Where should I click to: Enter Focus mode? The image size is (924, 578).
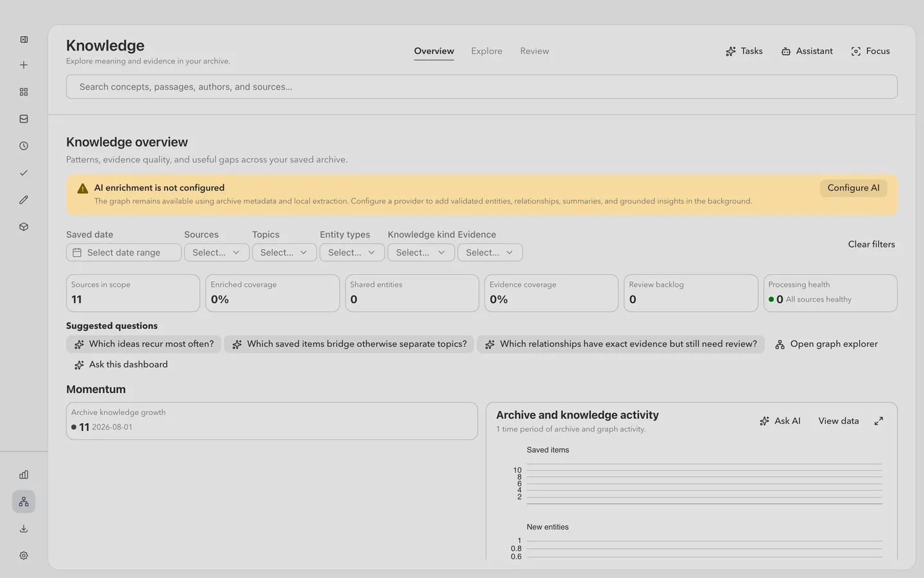click(x=871, y=51)
